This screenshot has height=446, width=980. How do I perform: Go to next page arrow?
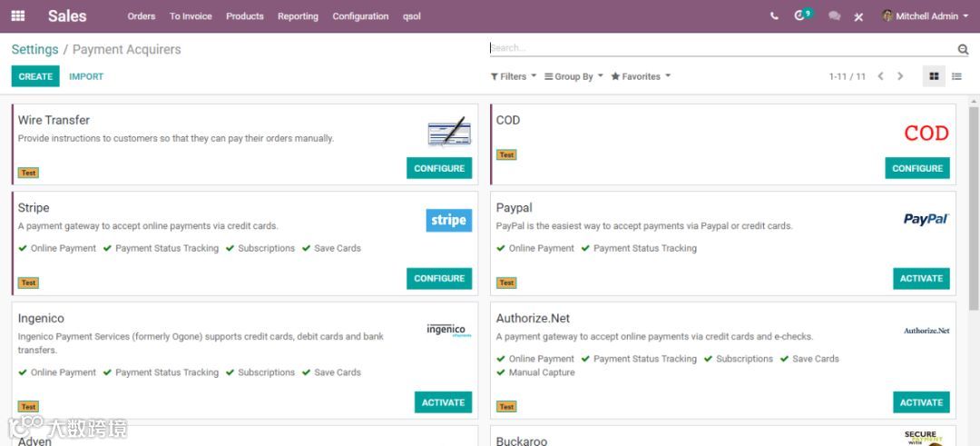(x=900, y=76)
